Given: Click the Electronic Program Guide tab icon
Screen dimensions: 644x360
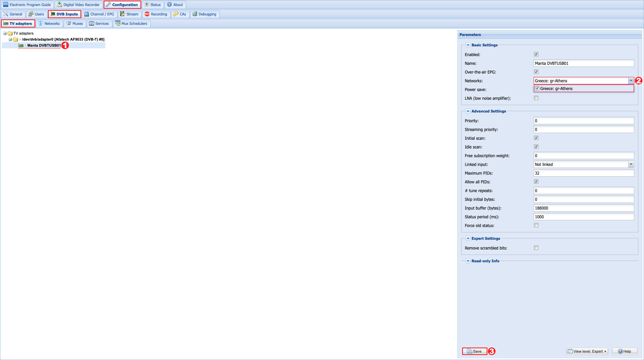Looking at the screenshot, I should coord(6,5).
